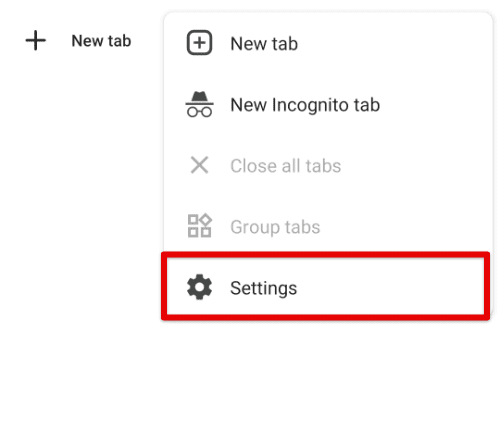The width and height of the screenshot is (500, 436).
Task: Click the Group tabs squares-and-diamond icon
Action: click(199, 226)
